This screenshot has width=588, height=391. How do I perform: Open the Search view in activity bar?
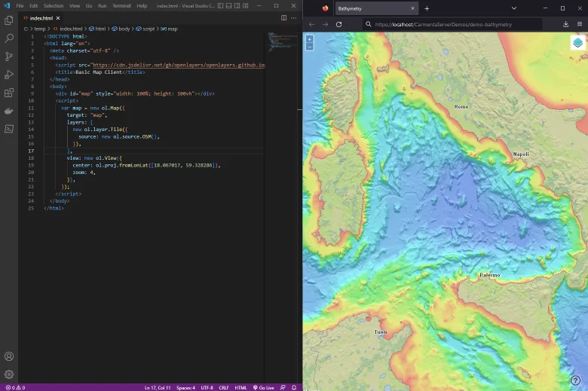(9, 38)
